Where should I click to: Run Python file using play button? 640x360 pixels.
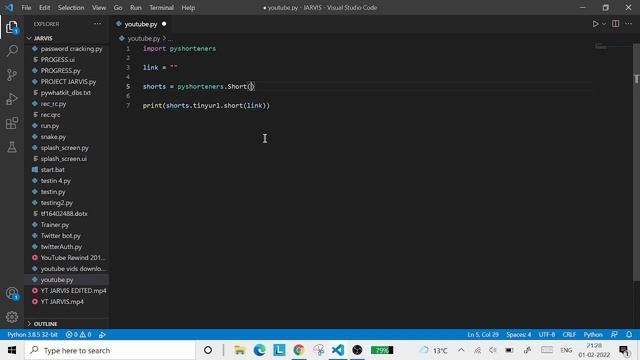(595, 24)
